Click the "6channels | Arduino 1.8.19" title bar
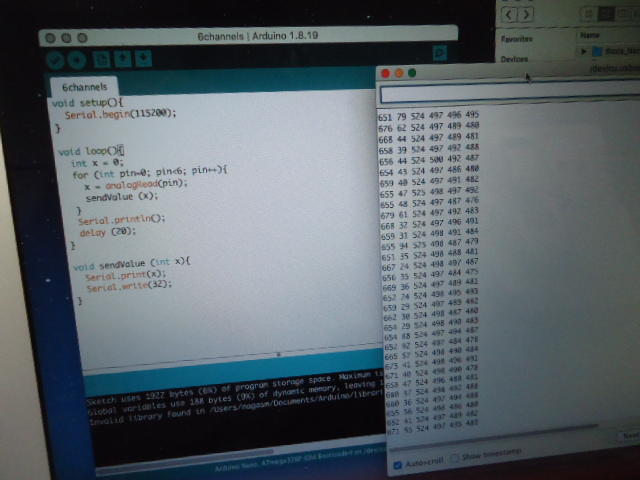 click(258, 36)
